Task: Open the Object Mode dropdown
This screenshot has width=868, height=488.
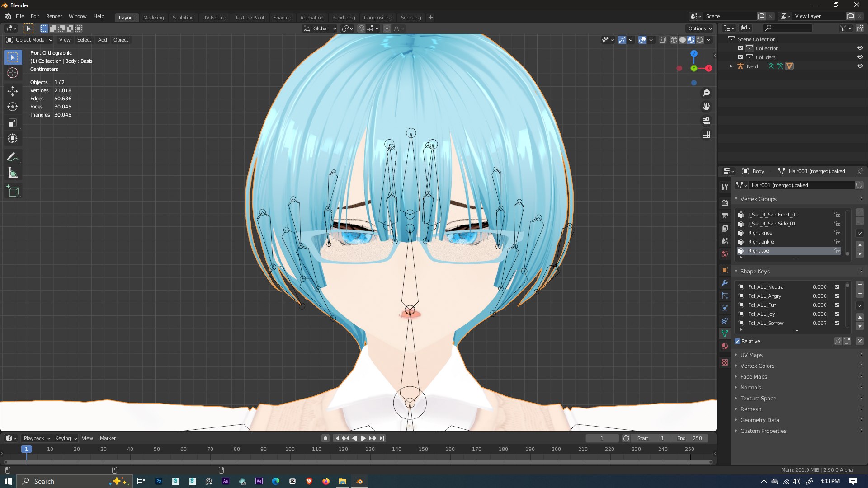Action: click(x=29, y=40)
